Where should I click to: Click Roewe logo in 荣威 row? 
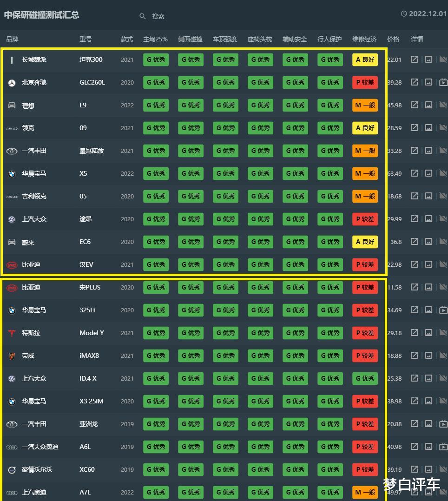(x=12, y=356)
